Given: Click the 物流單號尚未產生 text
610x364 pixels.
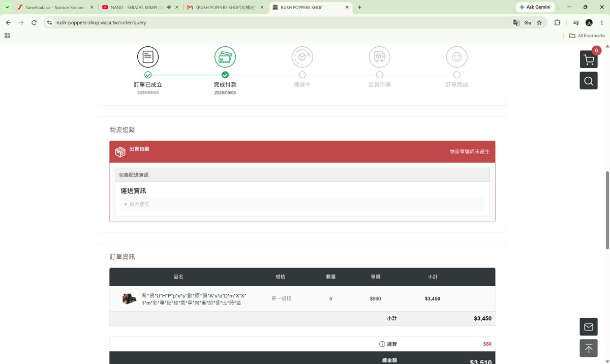Looking at the screenshot, I should [x=470, y=151].
